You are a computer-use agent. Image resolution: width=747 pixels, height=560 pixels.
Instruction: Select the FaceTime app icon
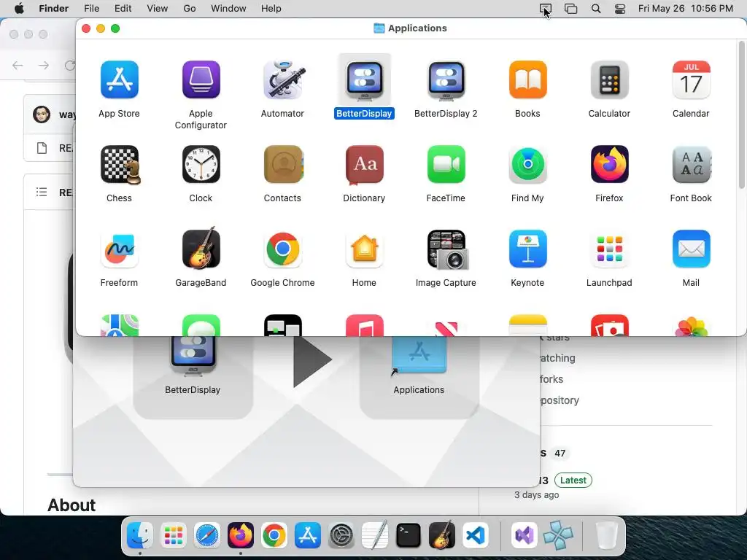coord(446,164)
